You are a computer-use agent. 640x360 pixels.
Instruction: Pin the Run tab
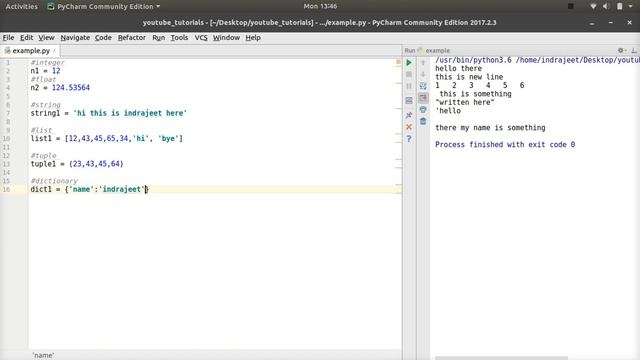tap(409, 115)
